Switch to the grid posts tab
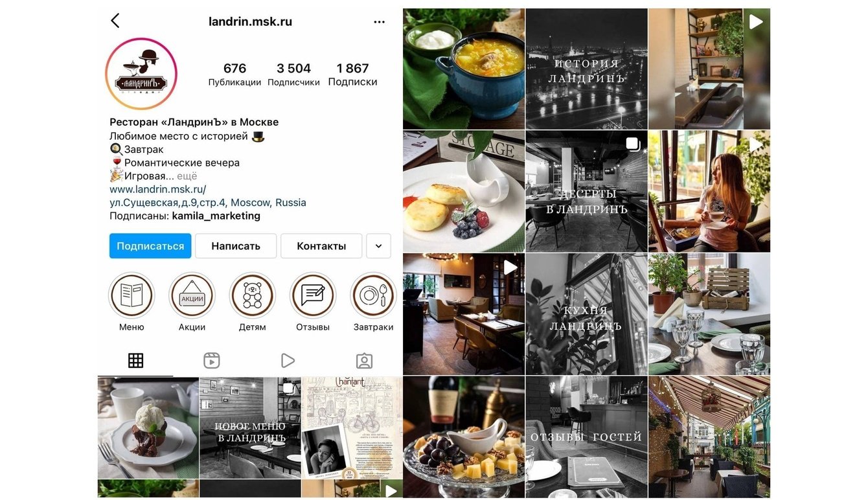This screenshot has height=500, width=868. click(x=135, y=361)
